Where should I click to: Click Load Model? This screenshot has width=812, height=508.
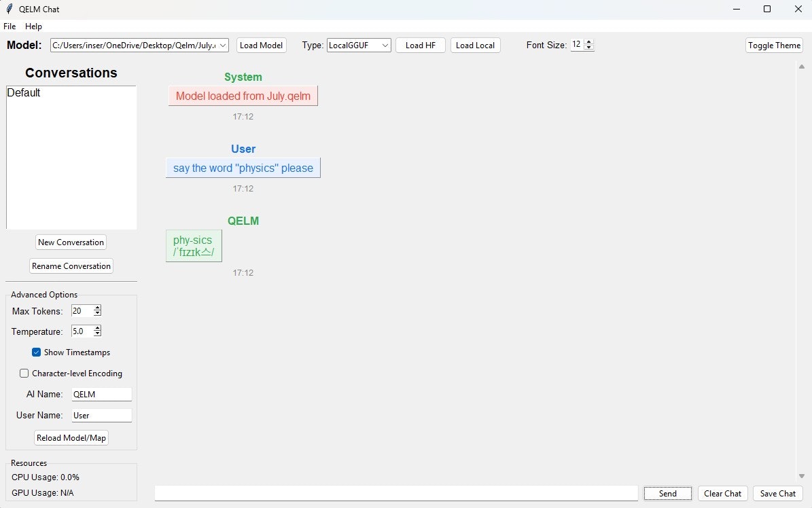pos(261,45)
